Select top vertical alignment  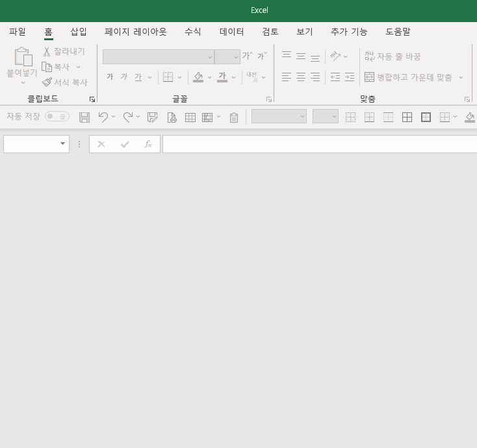(x=286, y=55)
